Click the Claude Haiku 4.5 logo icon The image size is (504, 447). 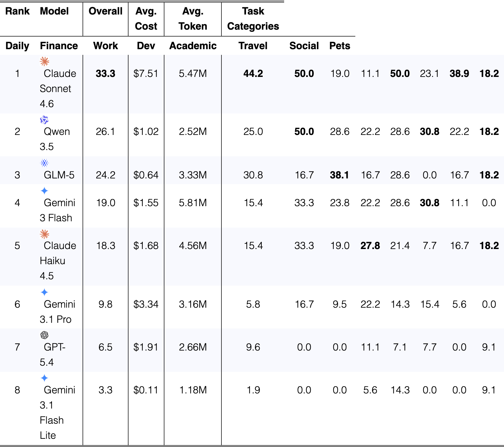coord(44,234)
